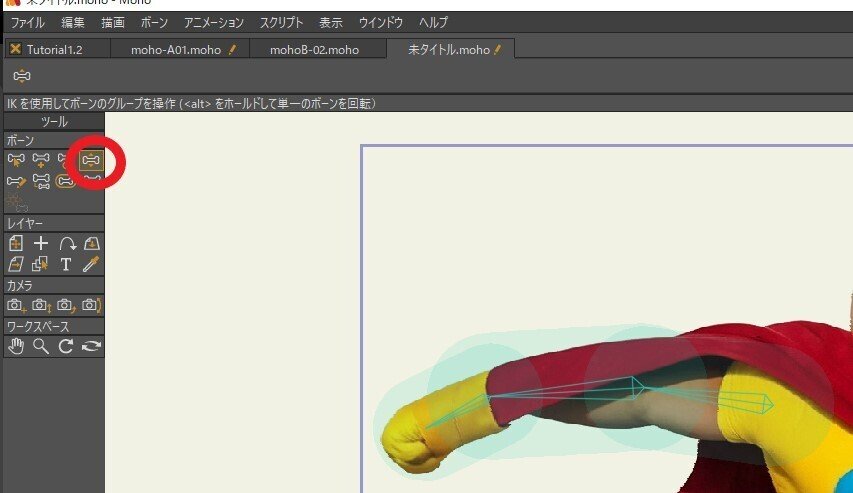Open the ボーン menu

point(154,22)
